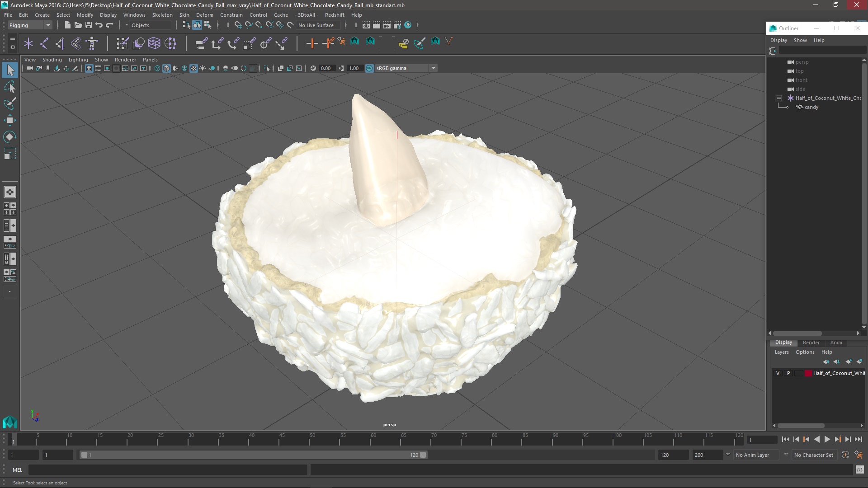Activate the Lasso Select tool

[x=10, y=87]
